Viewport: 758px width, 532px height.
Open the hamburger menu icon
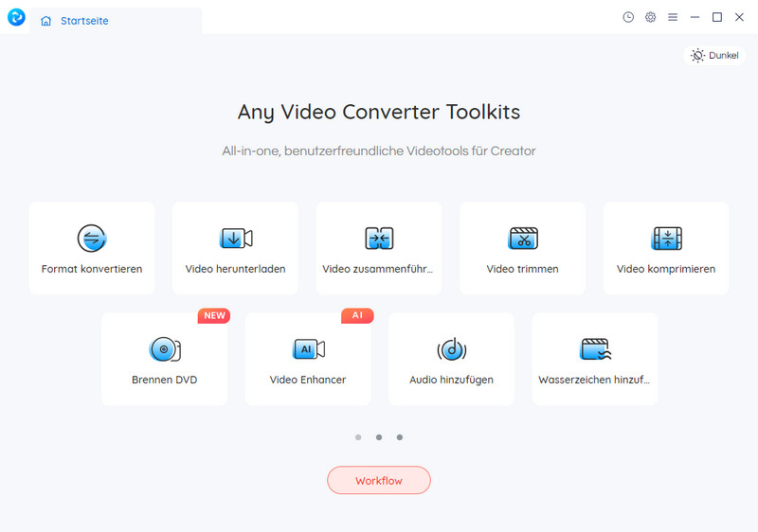click(x=673, y=17)
